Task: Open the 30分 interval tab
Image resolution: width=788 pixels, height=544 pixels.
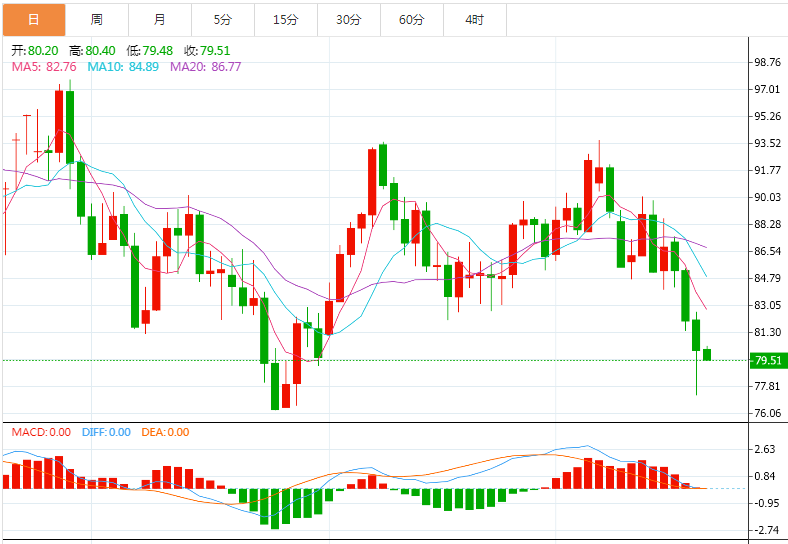Action: (349, 20)
